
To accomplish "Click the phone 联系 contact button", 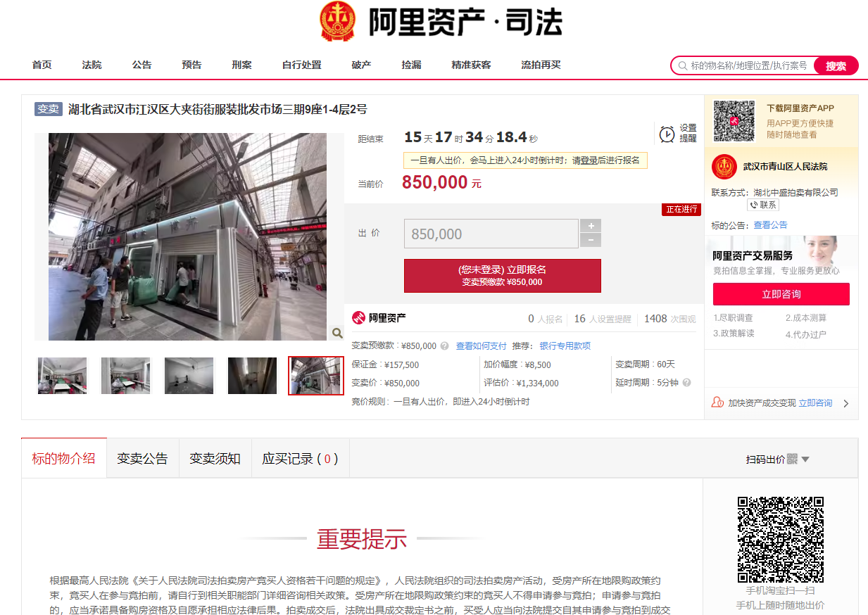I will pos(763,205).
